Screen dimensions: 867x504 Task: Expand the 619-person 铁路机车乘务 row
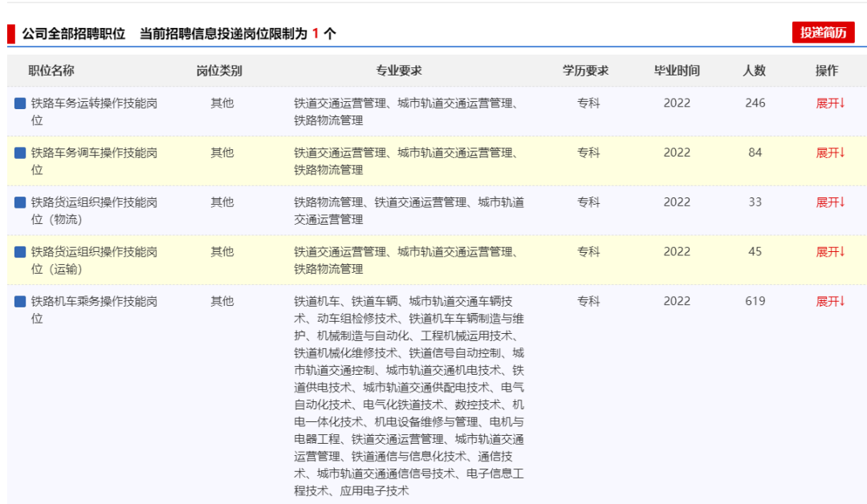tap(830, 302)
